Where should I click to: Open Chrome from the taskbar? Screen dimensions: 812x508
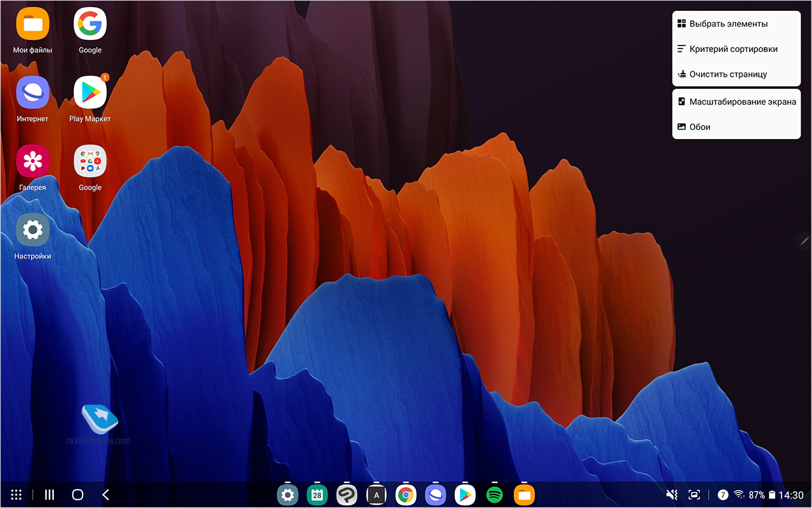click(x=406, y=495)
